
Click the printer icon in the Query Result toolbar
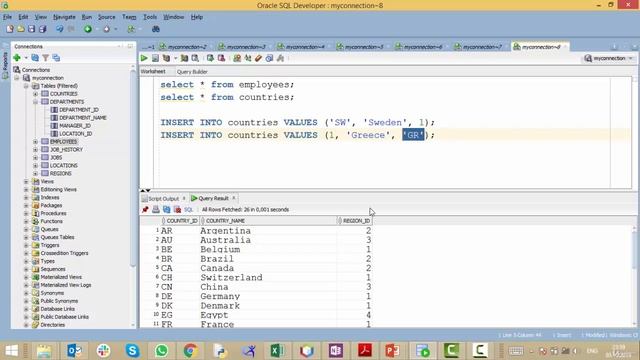point(156,209)
